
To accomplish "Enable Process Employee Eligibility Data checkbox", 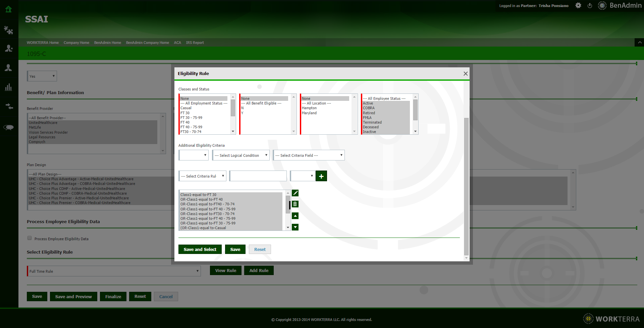I will pos(30,238).
